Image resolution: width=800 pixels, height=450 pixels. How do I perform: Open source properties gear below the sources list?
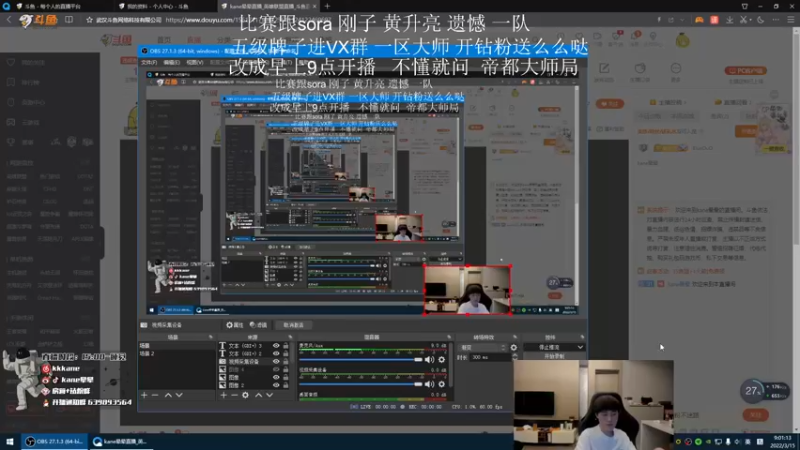[245, 395]
